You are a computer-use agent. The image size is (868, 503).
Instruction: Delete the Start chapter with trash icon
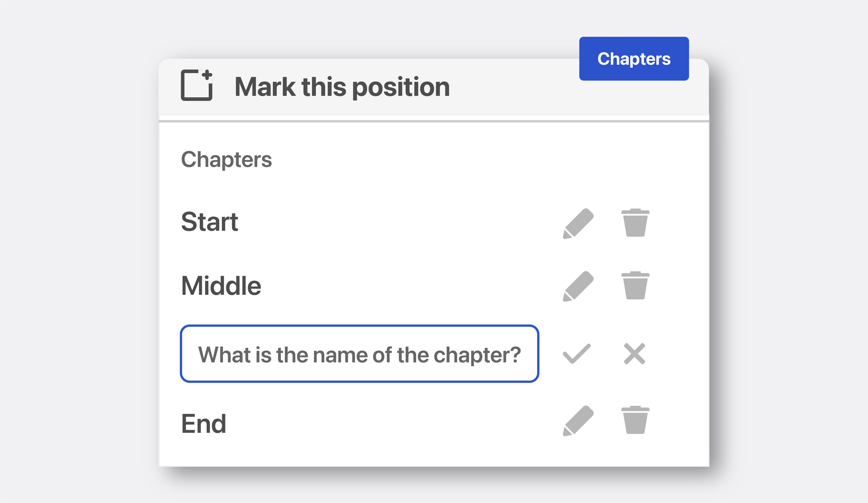coord(635,223)
